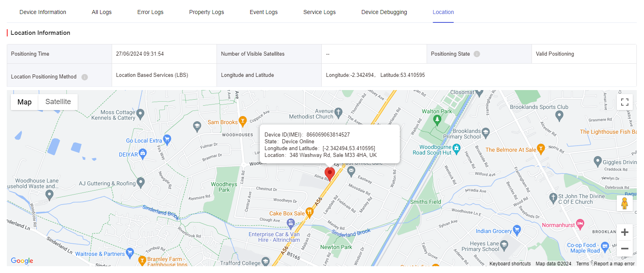
Task: Open the Woodbourne Road Scout Hut pin
Action: (456, 149)
